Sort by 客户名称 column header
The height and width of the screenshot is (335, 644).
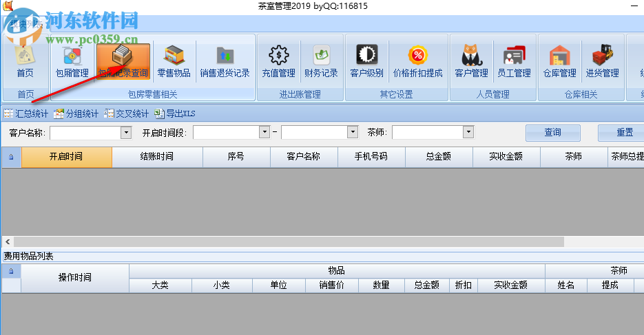[304, 157]
